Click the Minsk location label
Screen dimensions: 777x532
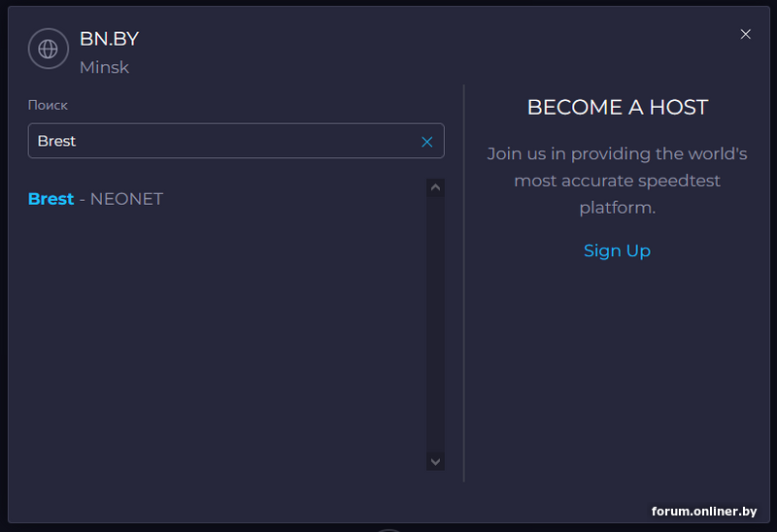[104, 67]
